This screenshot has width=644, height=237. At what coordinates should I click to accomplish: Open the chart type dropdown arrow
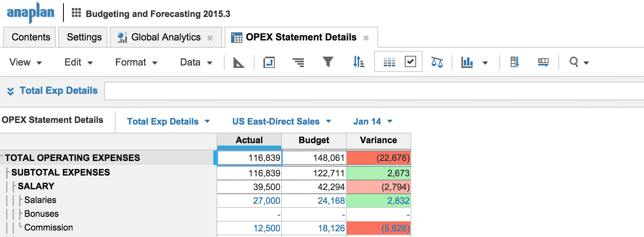485,63
